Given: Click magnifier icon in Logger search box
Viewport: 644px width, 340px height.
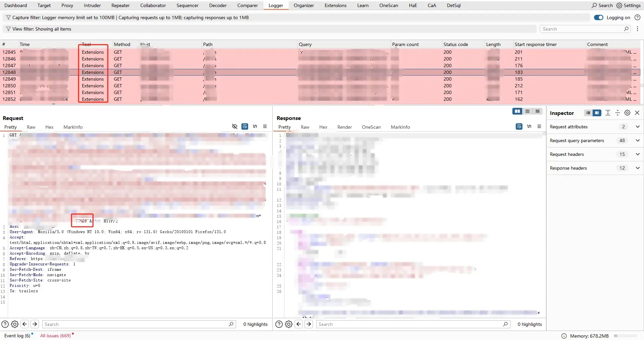Looking at the screenshot, I should pos(626,29).
